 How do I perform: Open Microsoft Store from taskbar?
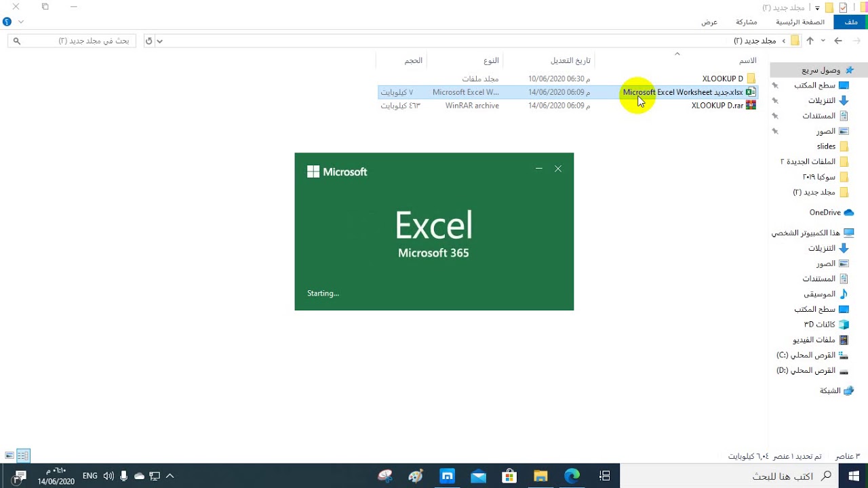click(x=509, y=476)
